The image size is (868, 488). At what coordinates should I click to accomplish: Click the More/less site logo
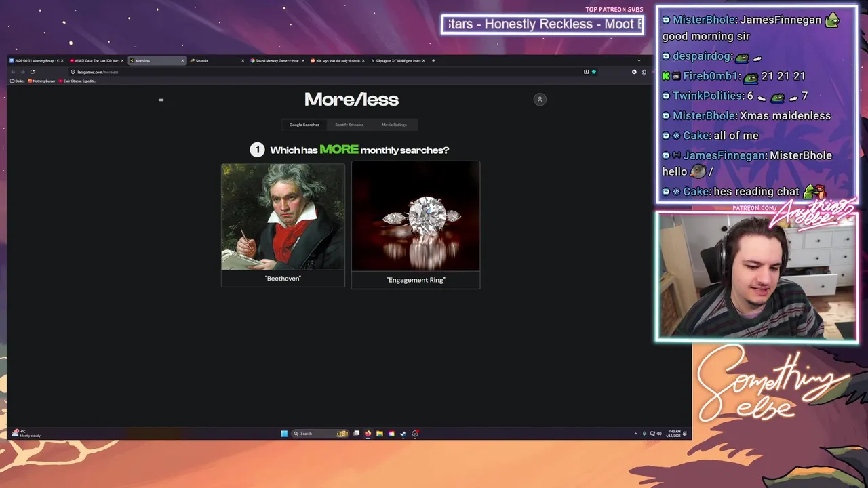351,100
